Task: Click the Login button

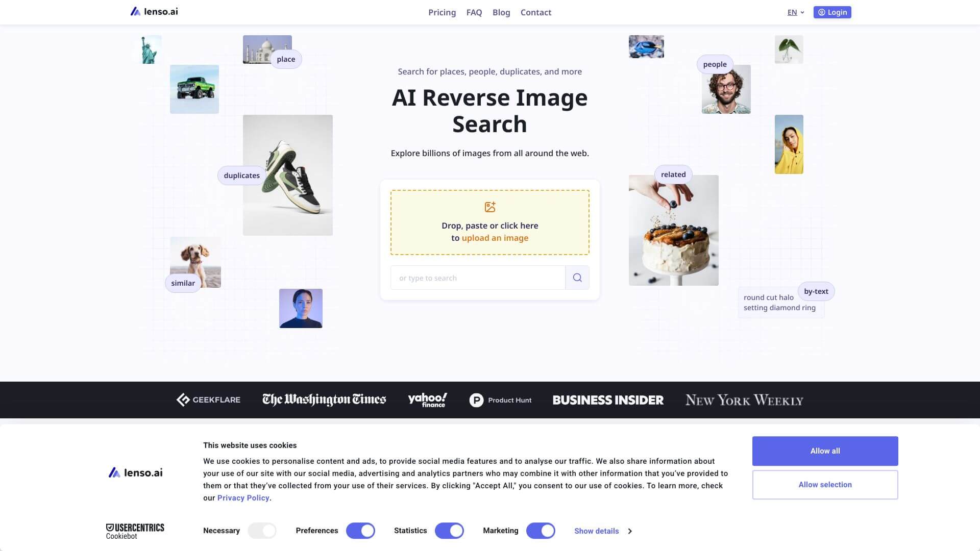Action: (832, 12)
